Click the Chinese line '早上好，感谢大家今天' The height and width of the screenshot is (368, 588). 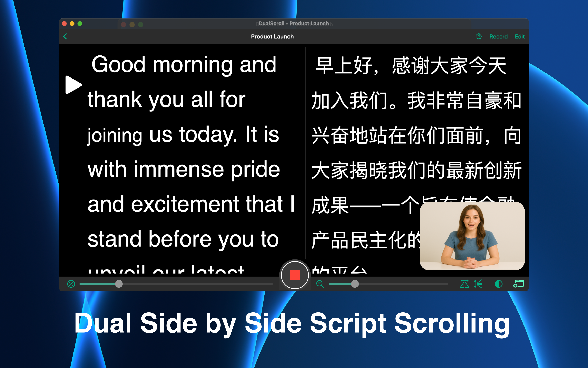[411, 66]
